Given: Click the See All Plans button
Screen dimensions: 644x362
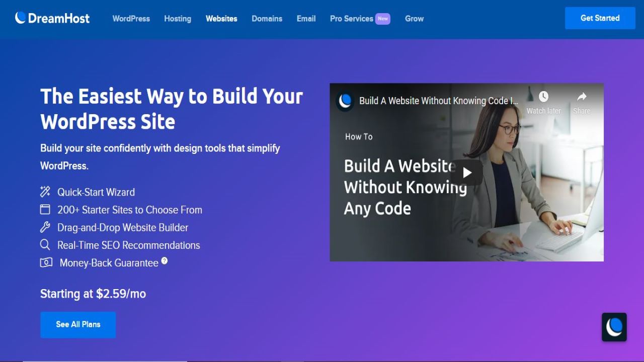Looking at the screenshot, I should click(x=78, y=324).
